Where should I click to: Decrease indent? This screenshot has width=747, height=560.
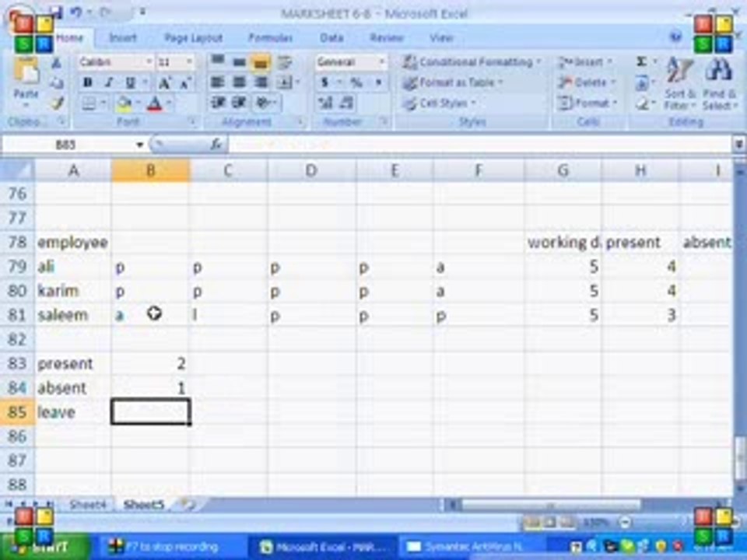(x=218, y=103)
